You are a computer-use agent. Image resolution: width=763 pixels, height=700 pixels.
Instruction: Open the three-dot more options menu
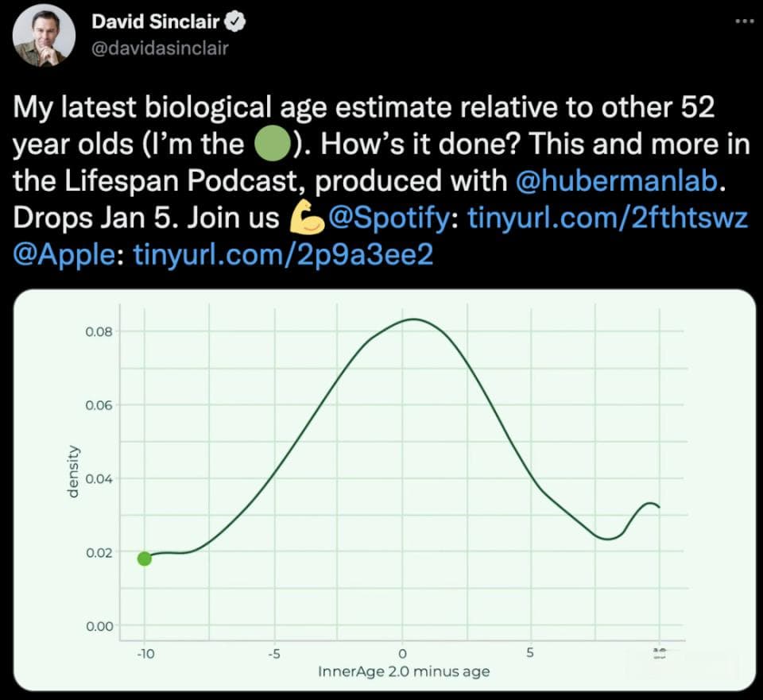[744, 21]
